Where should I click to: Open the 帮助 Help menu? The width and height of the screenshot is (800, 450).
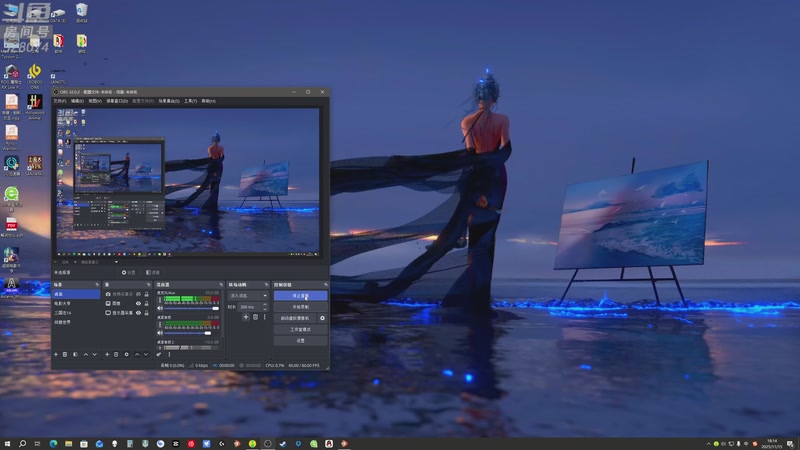click(208, 101)
